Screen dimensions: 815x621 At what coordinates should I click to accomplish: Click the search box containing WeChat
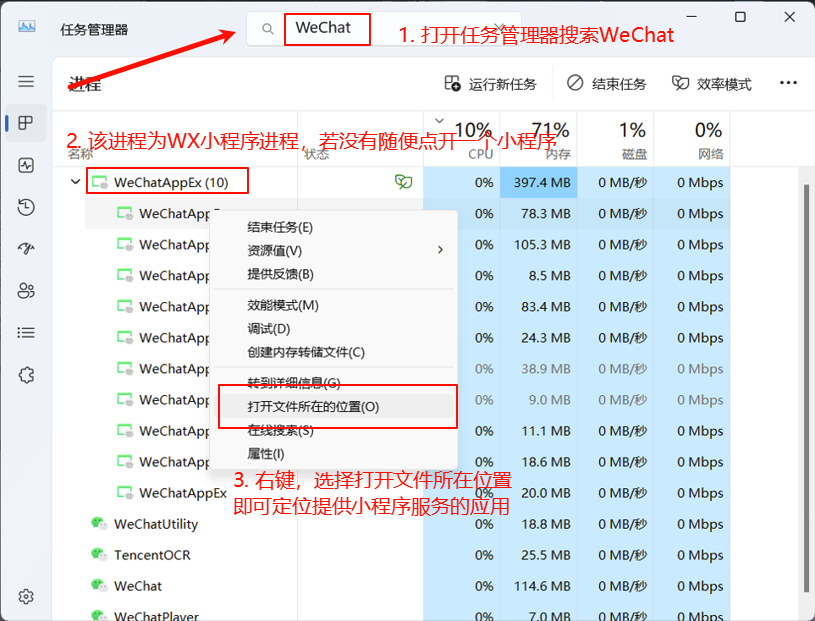[x=384, y=29]
